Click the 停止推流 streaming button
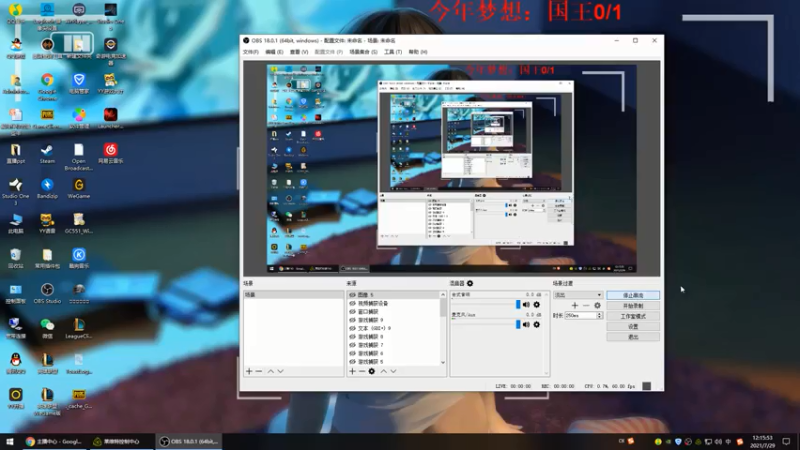Screen dimensions: 800x450 pos(633,295)
